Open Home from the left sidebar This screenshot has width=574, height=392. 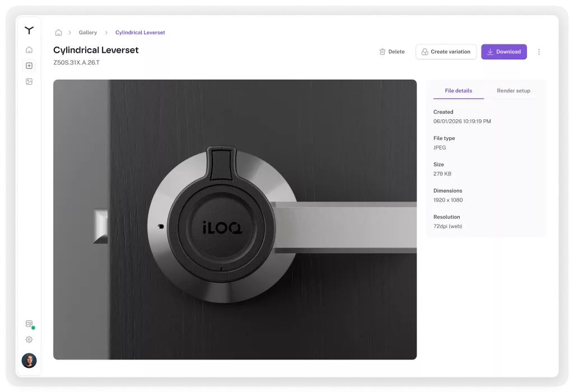29,50
